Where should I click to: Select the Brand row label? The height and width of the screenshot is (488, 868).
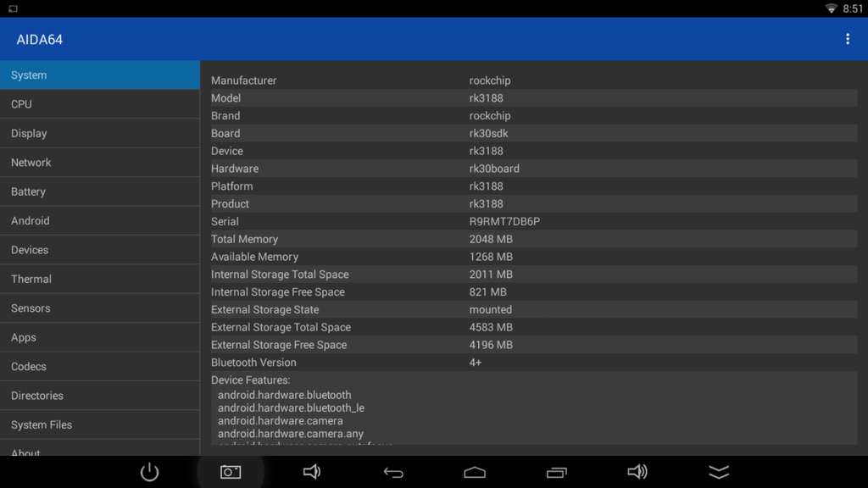pyautogui.click(x=225, y=115)
